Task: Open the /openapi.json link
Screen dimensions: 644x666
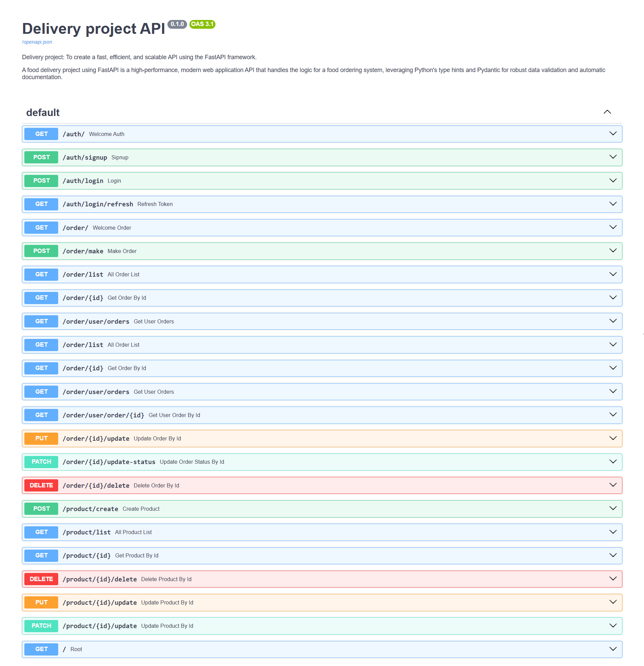Action: pos(37,42)
